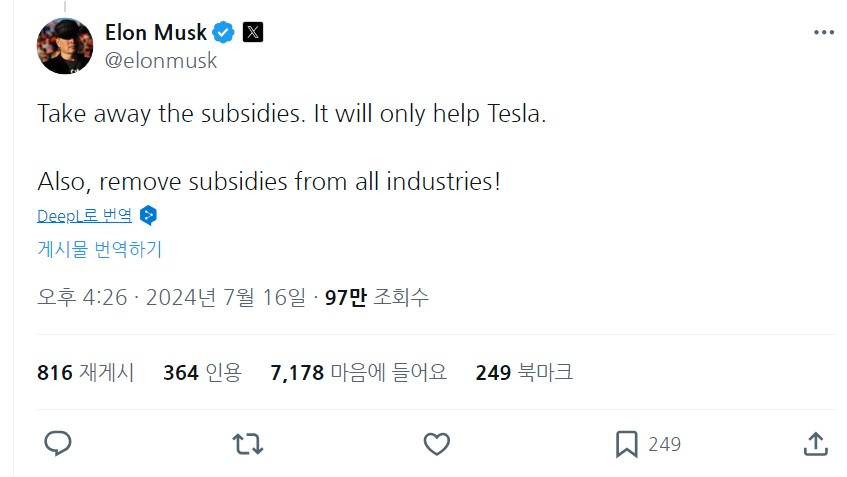Image resolution: width=847 pixels, height=477 pixels.
Task: Click the DeepL로 번역 link
Action: point(84,215)
